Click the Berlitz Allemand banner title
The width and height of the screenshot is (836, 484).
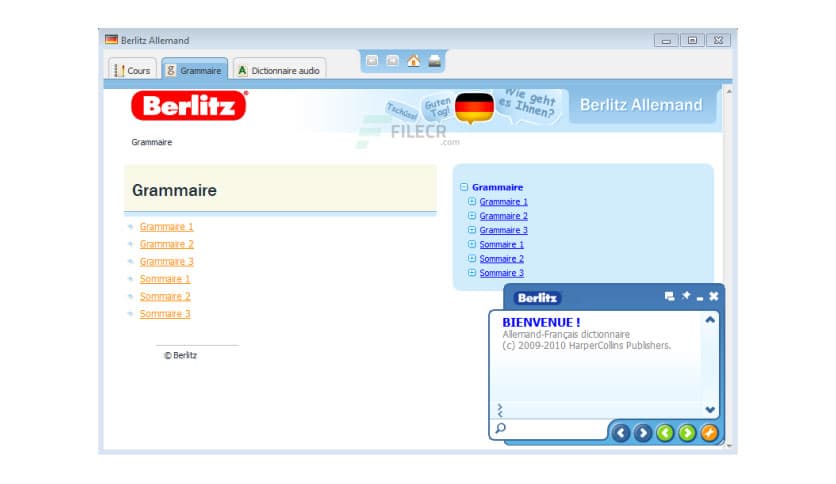(x=641, y=105)
